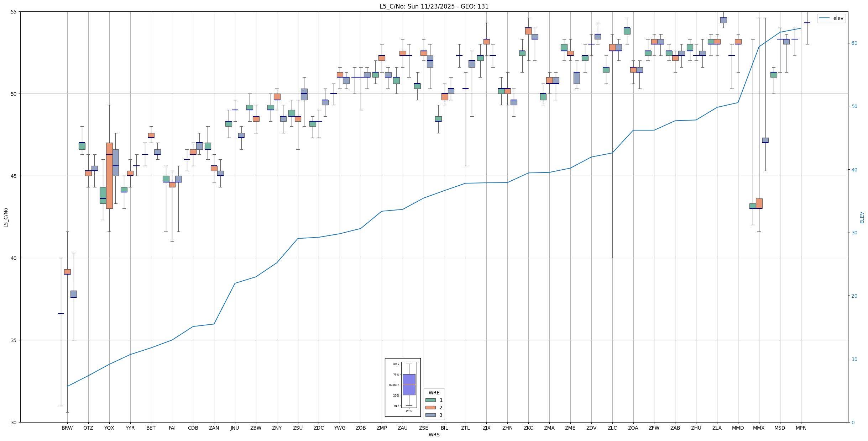Image resolution: width=868 pixels, height=441 pixels.
Task: Click the MPR x-axis tick label
Action: pyautogui.click(x=801, y=428)
